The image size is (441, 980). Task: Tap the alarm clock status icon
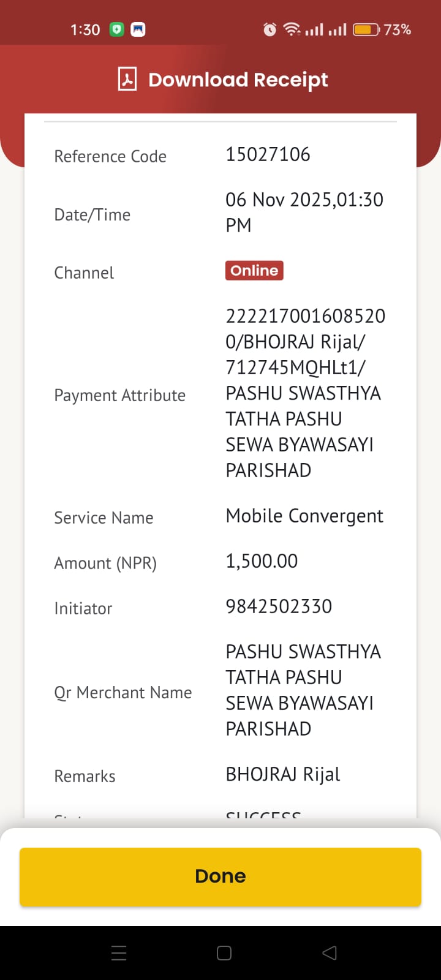coord(269,29)
